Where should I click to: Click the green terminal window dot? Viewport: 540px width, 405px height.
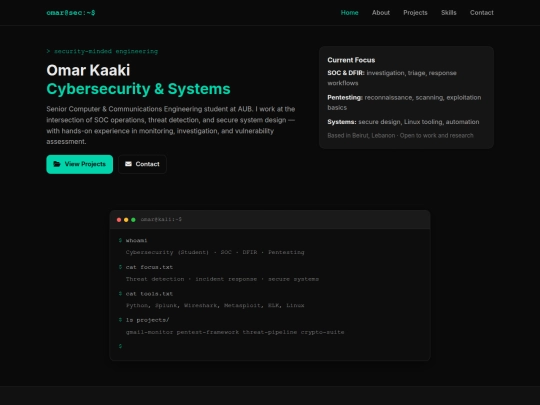click(x=133, y=220)
